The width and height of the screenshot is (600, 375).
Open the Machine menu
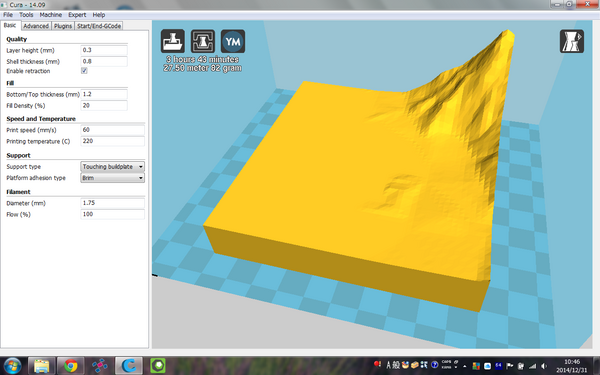(51, 15)
